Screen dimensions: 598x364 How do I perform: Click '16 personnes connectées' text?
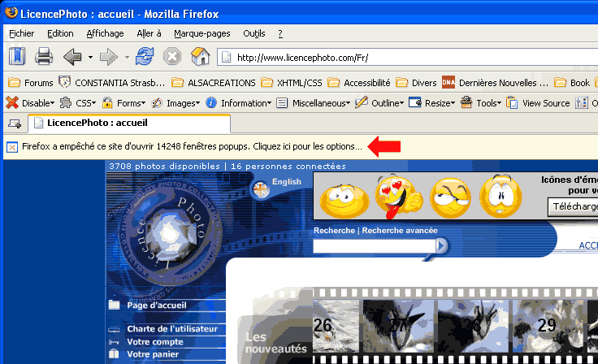288,167
